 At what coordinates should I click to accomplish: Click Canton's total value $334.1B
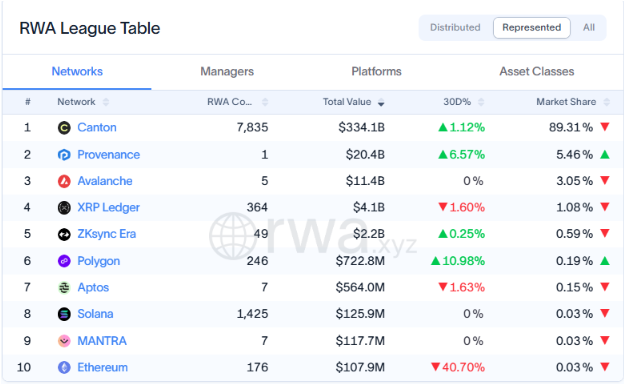pos(362,128)
